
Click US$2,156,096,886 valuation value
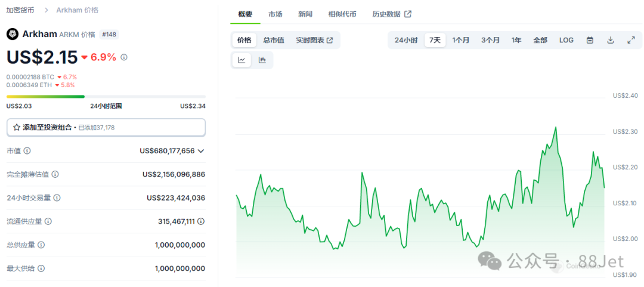click(174, 174)
